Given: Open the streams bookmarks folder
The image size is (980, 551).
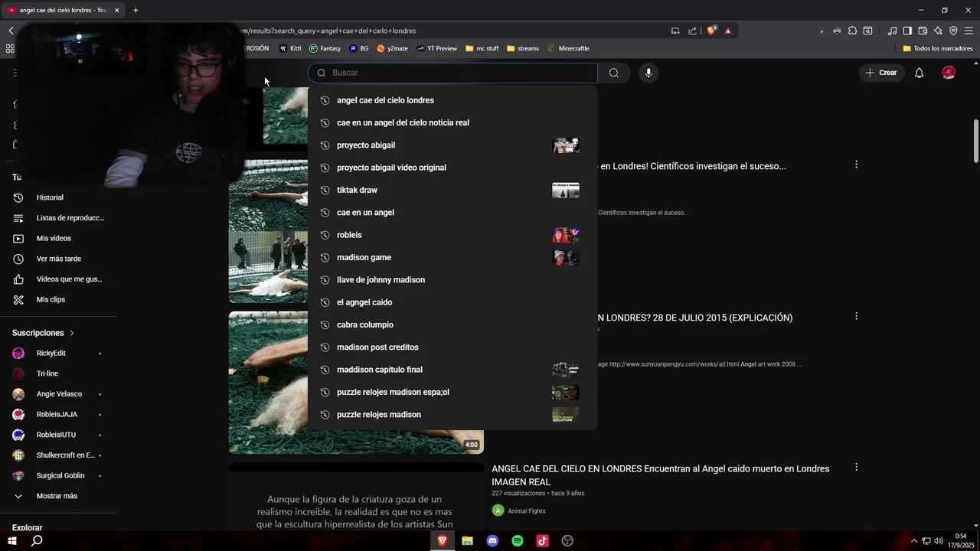Looking at the screenshot, I should click(523, 48).
